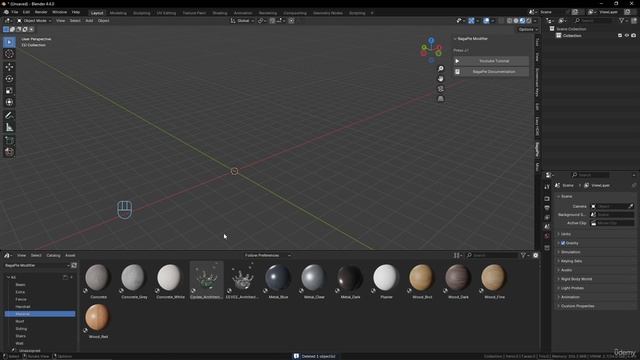Image resolution: width=640 pixels, height=360 pixels.
Task: Click the navigation gizmo Z axis
Action: coord(431,40)
